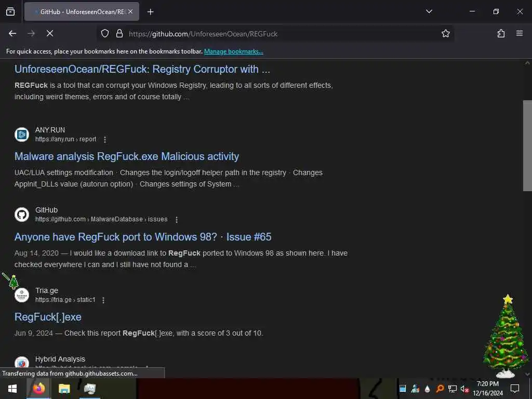Click the Hybrid Analysis favicon
Screen dimensions: 532x399
point(22,363)
